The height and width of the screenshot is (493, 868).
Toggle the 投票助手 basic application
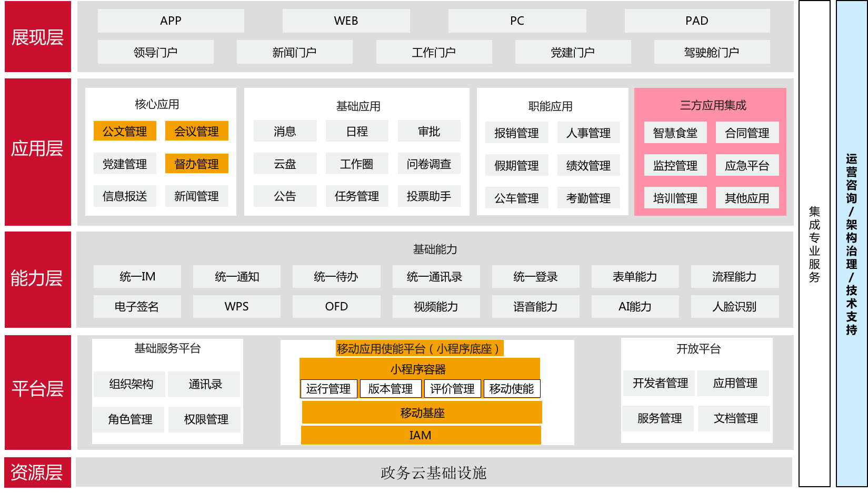[430, 196]
